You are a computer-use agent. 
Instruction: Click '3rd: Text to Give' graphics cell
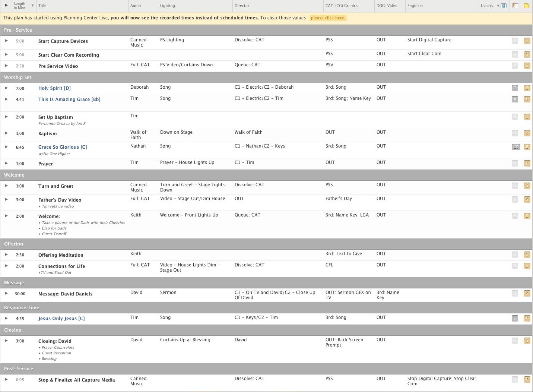point(344,254)
